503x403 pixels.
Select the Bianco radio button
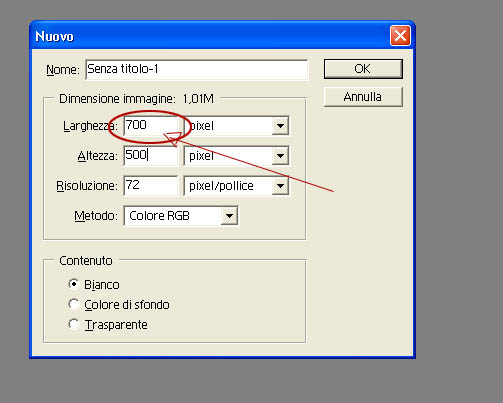click(73, 284)
